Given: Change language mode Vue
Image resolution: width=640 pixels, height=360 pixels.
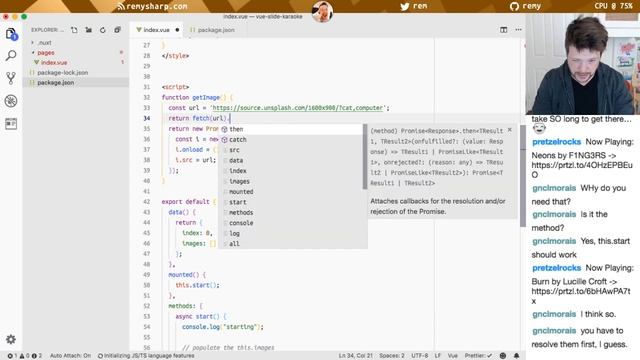Looking at the screenshot, I should pyautogui.click(x=453, y=356).
